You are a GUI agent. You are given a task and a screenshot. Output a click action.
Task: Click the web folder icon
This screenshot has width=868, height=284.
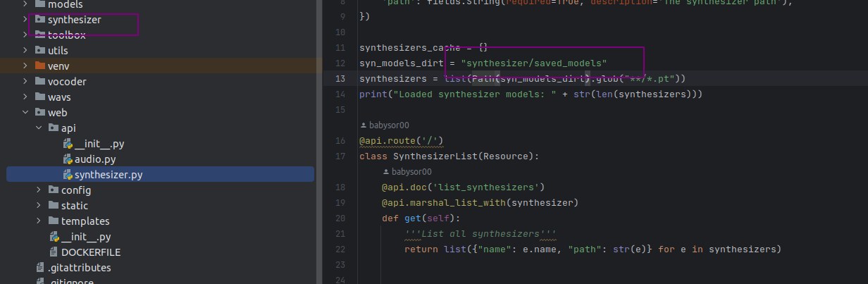click(39, 113)
